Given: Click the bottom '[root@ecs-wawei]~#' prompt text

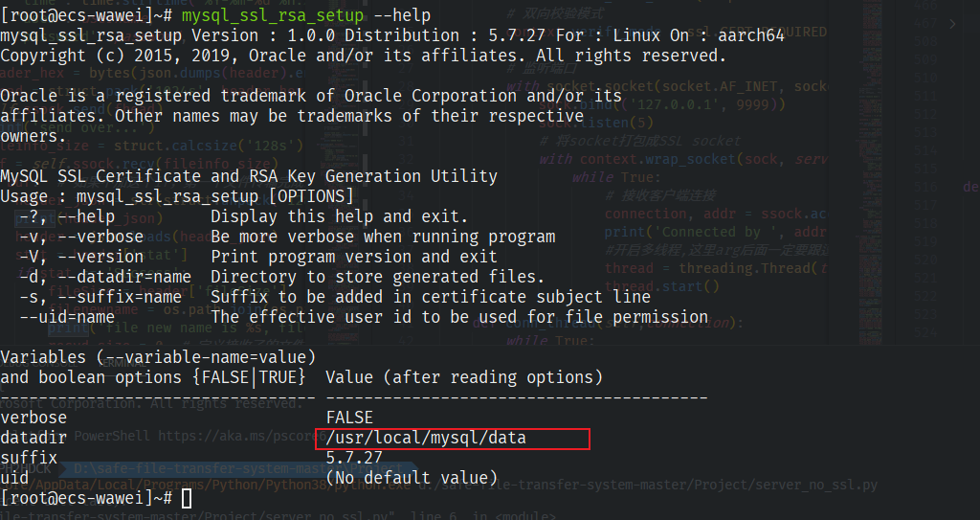Looking at the screenshot, I should [x=86, y=498].
